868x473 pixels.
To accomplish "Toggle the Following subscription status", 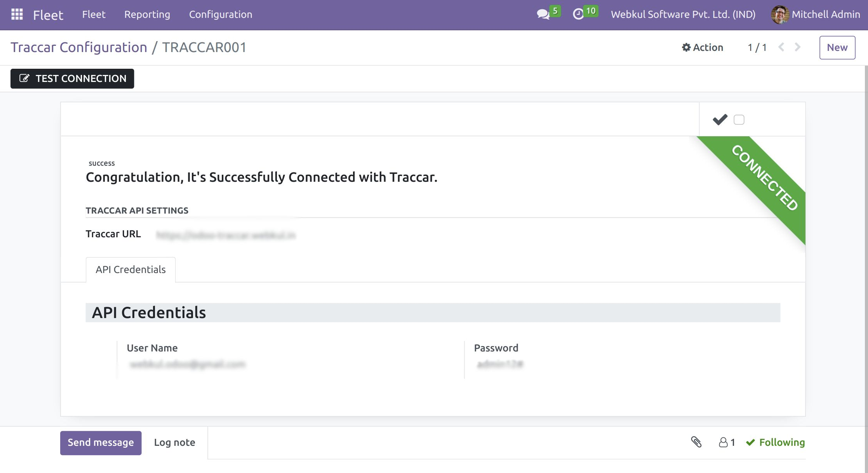I will pyautogui.click(x=776, y=442).
